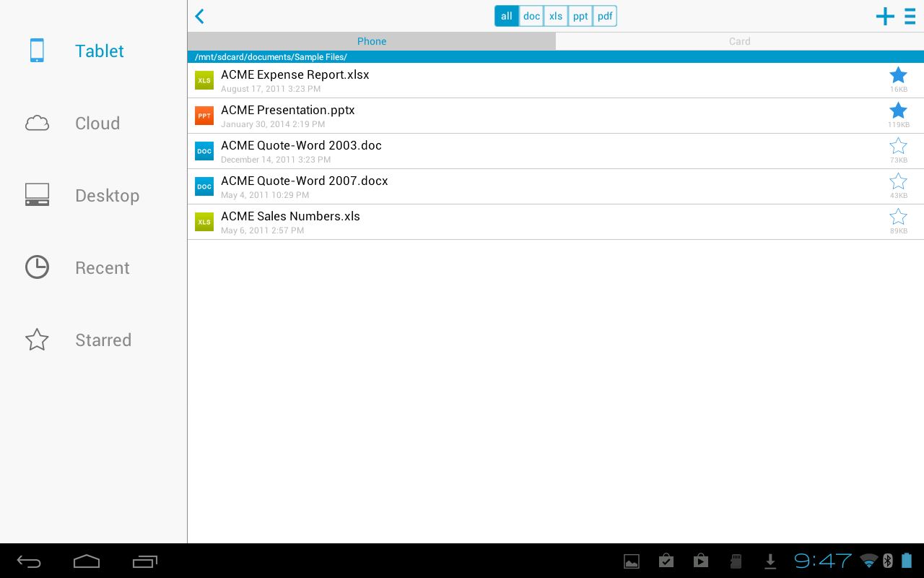Viewport: 924px width, 578px height.
Task: Star ACME Sales Numbers.xls
Action: pos(898,216)
